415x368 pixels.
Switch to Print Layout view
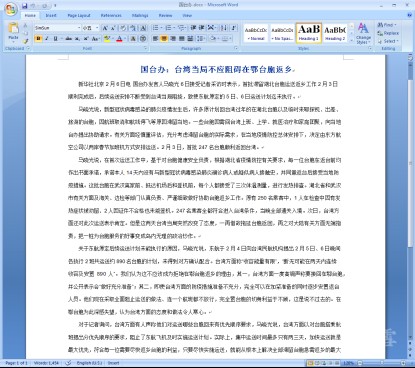pyautogui.click(x=310, y=363)
